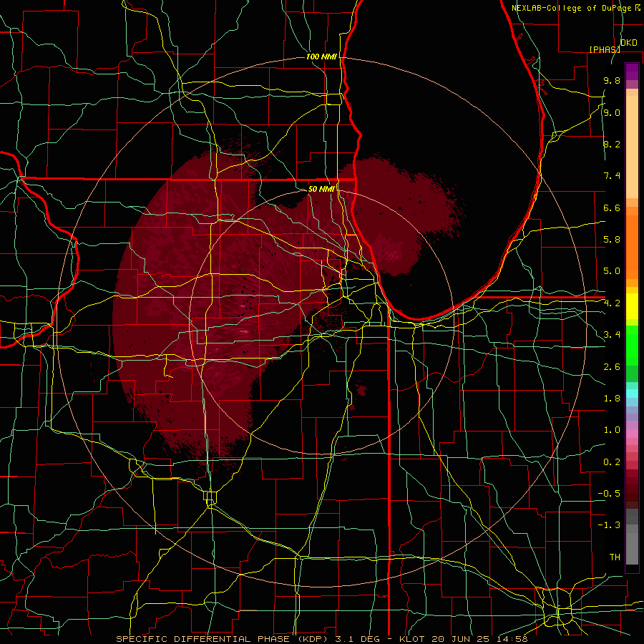This screenshot has width=644, height=644.
Task: Select the 2.6 scale value
Action: pos(612,366)
